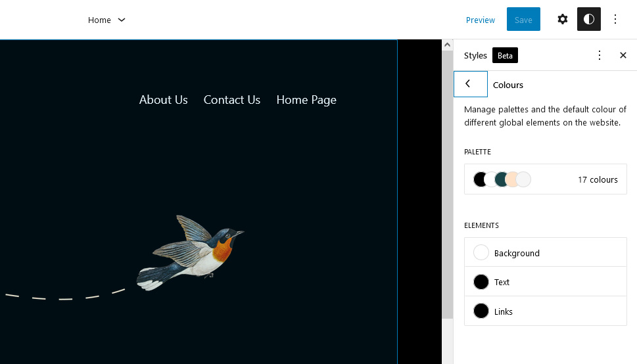This screenshot has height=364, width=637.
Task: Open the palette with 17 colours
Action: tap(545, 179)
